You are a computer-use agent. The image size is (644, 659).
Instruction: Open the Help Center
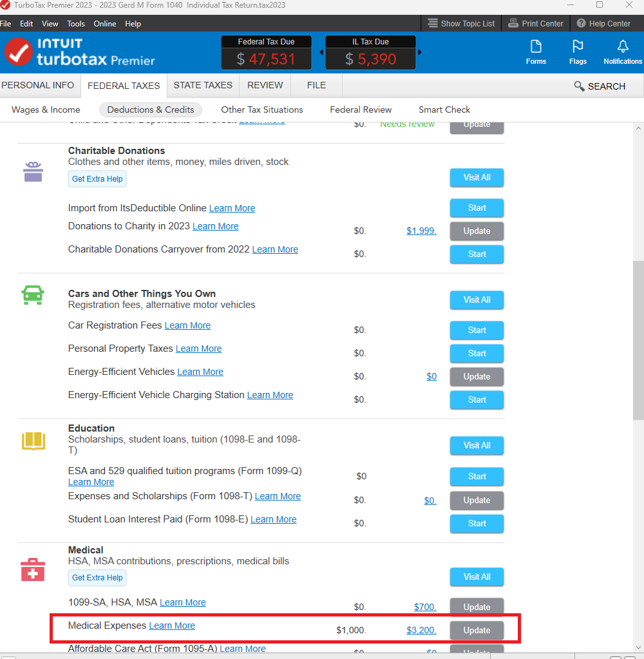[603, 24]
